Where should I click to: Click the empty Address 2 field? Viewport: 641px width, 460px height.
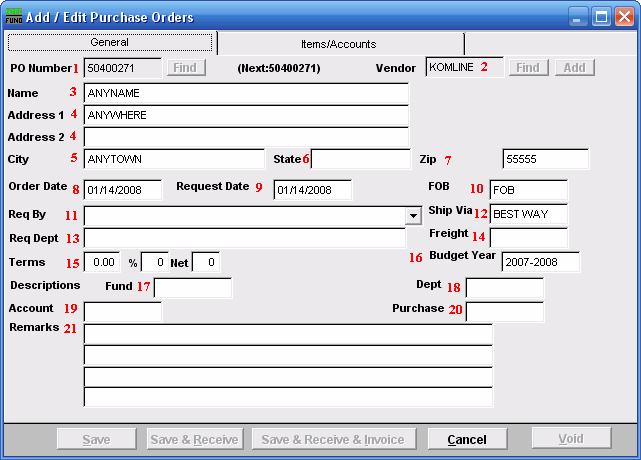point(246,136)
